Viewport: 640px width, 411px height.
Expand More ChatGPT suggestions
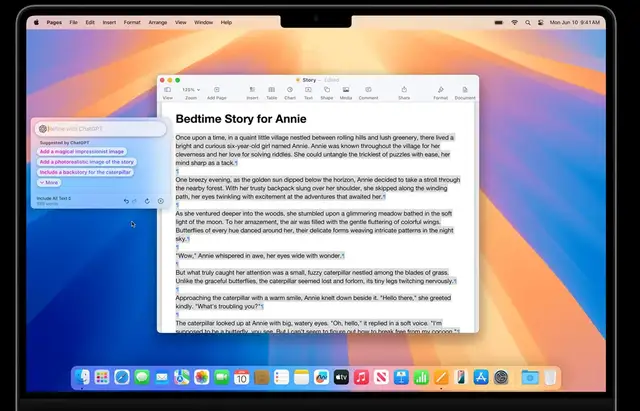(x=50, y=183)
